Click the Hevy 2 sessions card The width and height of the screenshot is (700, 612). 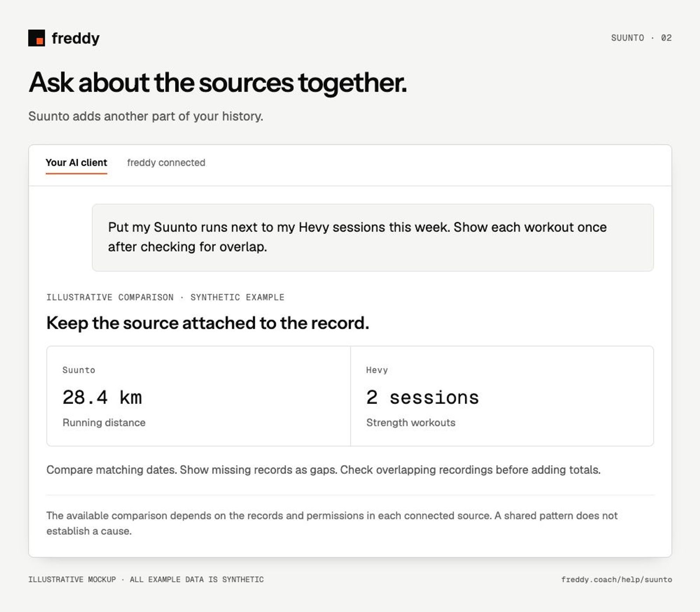point(502,396)
